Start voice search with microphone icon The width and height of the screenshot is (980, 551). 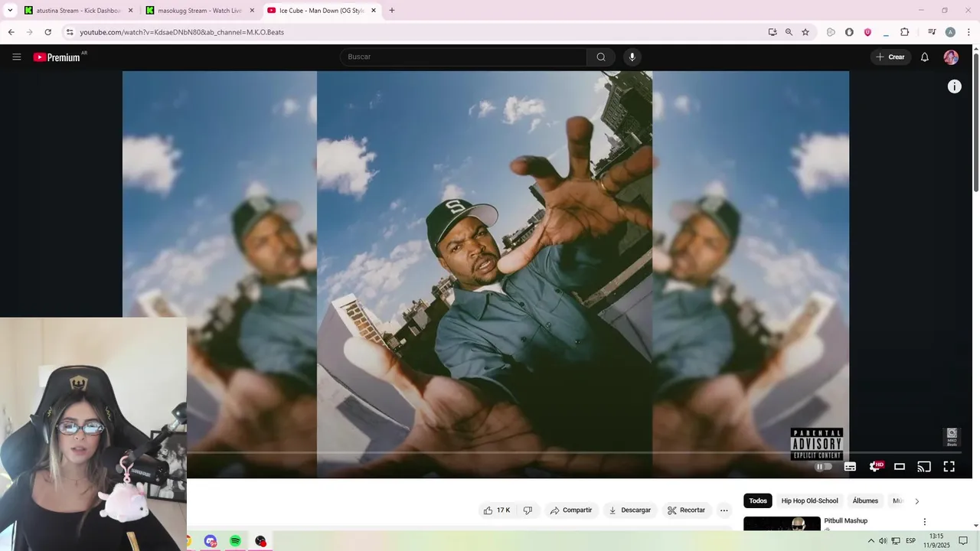pos(632,57)
